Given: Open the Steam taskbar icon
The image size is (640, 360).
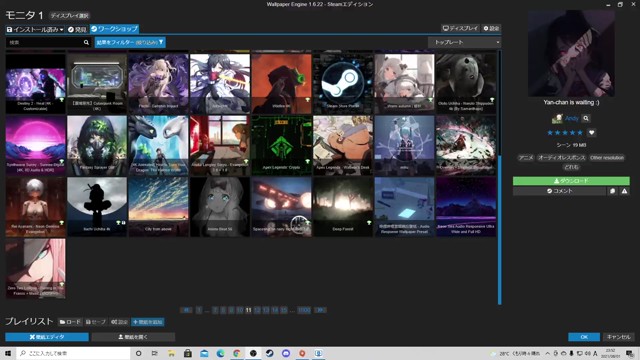Looking at the screenshot, I should click(269, 353).
